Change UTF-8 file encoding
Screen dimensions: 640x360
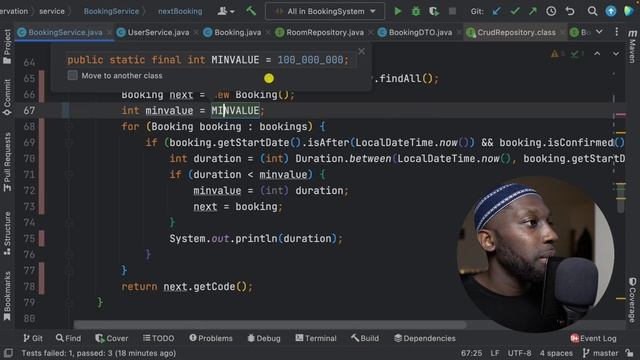[x=519, y=353]
